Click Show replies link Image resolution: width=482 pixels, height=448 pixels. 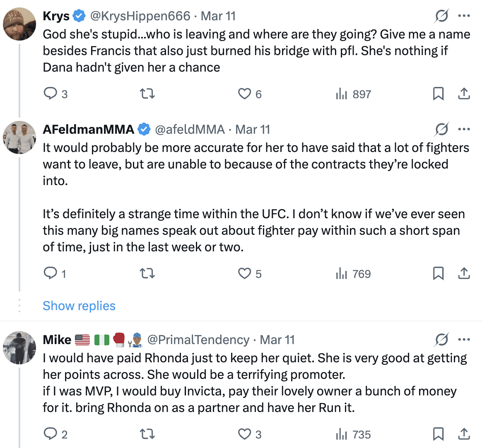click(79, 306)
